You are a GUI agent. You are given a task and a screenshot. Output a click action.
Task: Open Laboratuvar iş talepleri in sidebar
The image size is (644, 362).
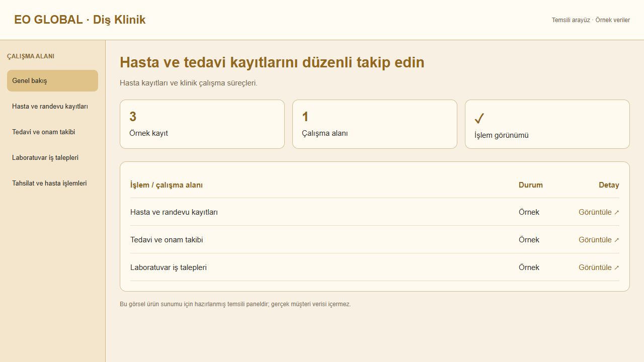click(x=52, y=157)
